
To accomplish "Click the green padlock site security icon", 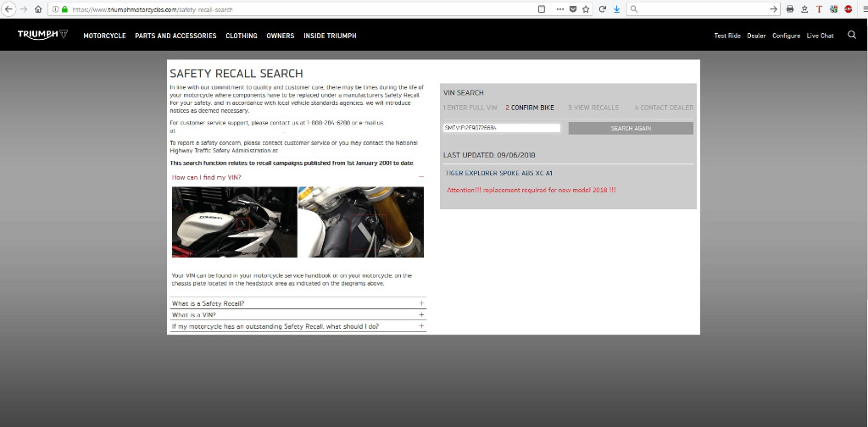I will 64,9.
